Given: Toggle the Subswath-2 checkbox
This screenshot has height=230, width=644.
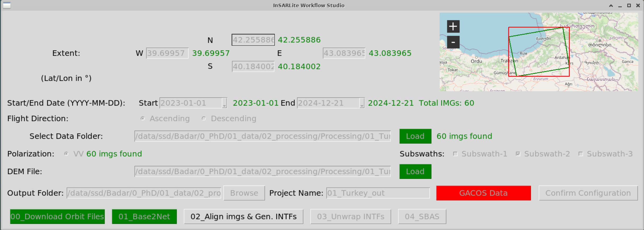Looking at the screenshot, I should (518, 154).
